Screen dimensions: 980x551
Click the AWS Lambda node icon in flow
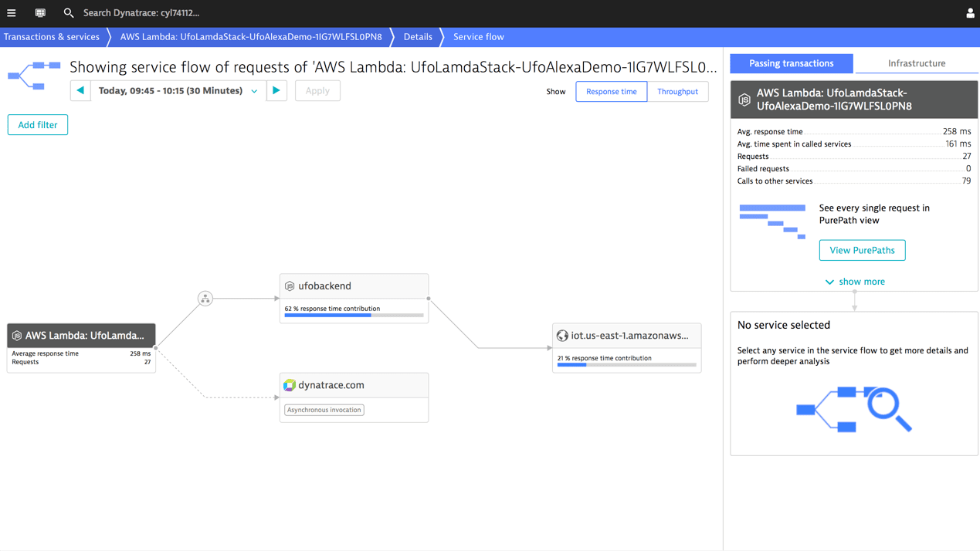[17, 336]
